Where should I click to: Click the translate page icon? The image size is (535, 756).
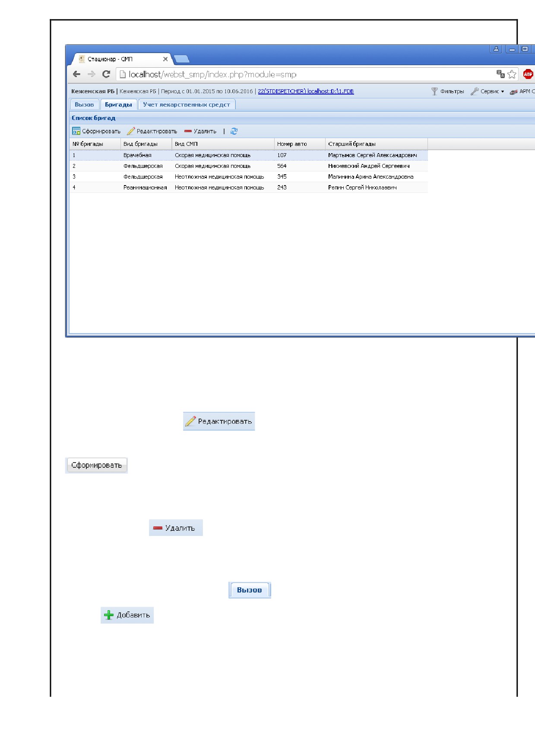click(500, 74)
